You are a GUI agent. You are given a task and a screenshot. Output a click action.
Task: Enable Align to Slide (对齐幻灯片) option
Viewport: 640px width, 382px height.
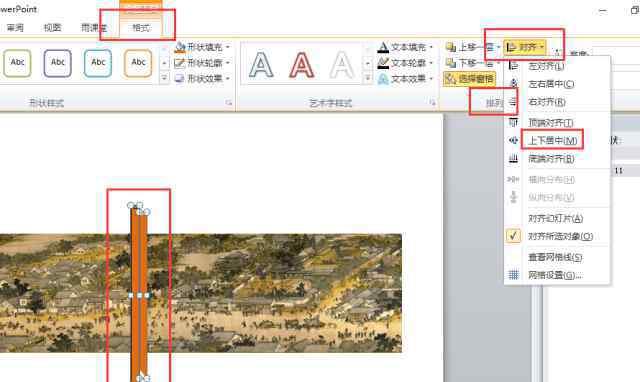click(556, 218)
